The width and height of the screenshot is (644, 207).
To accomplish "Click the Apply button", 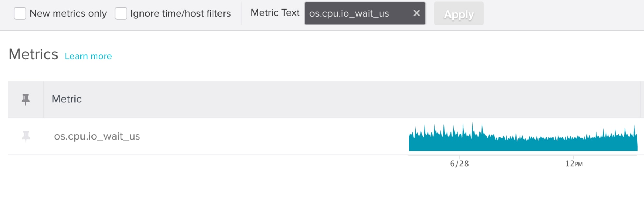I will click(459, 14).
